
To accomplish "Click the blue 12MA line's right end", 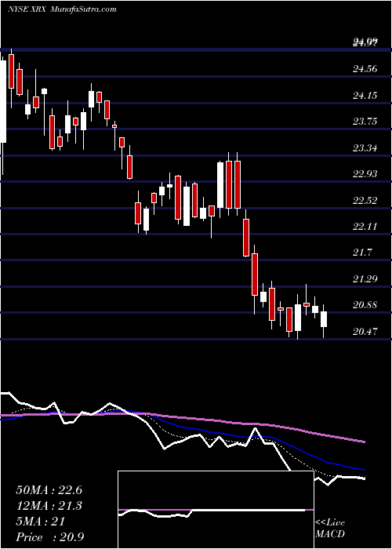I will tap(365, 470).
